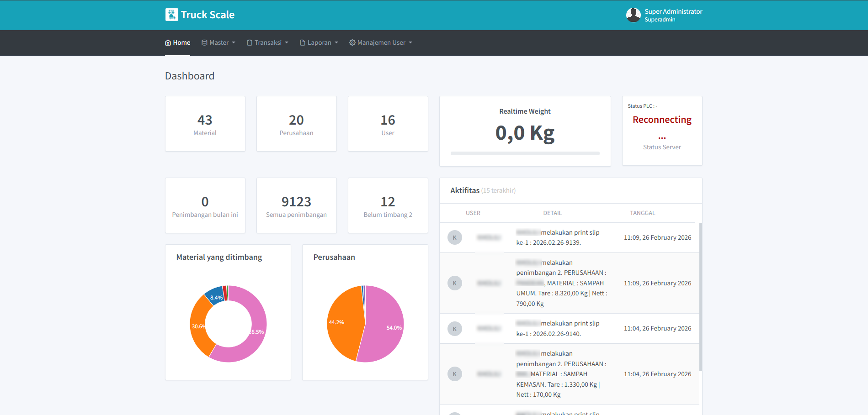This screenshot has width=868, height=415.
Task: Click K avatar beside 2026.02.26-9139 print slip
Action: click(454, 237)
